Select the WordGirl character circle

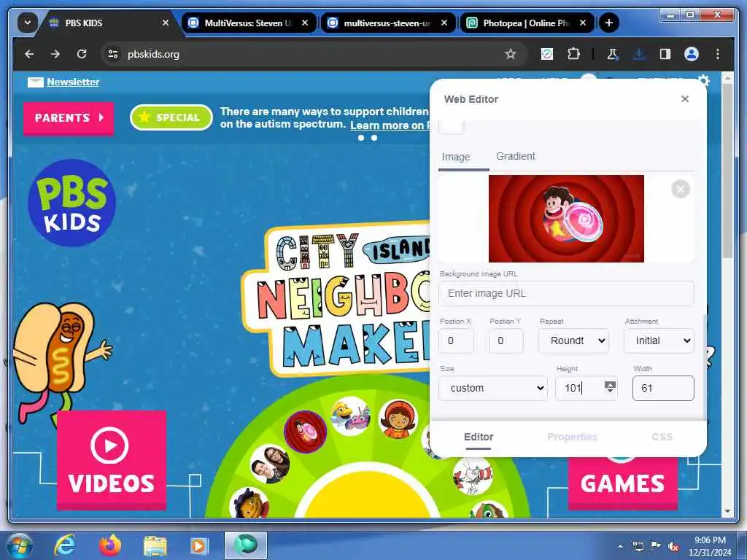click(398, 419)
